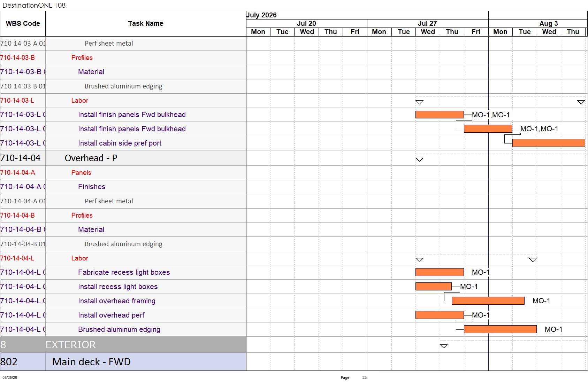
Task: Click the July 2026 month header
Action: (x=261, y=15)
